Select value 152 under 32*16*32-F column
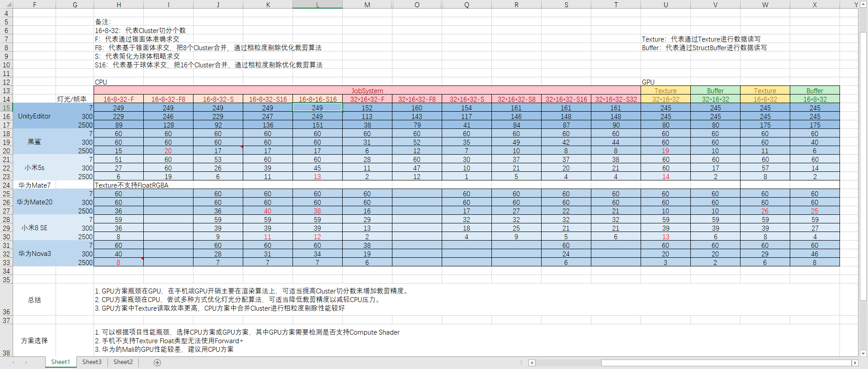Image resolution: width=868 pixels, height=369 pixels. pos(367,108)
